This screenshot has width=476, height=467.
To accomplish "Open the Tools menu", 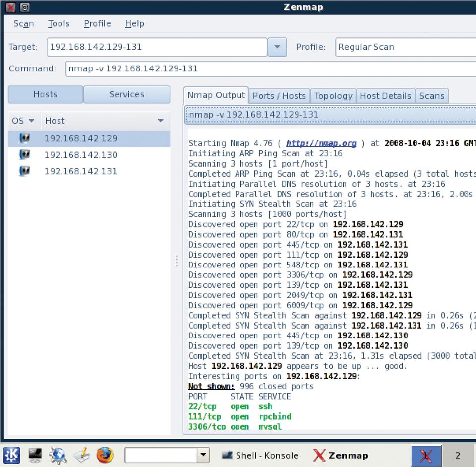I will (59, 23).
